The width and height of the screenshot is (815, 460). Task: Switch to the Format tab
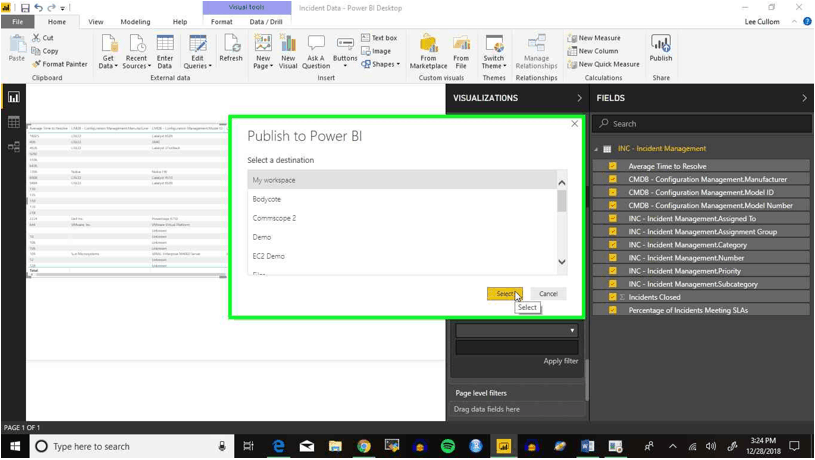point(222,22)
